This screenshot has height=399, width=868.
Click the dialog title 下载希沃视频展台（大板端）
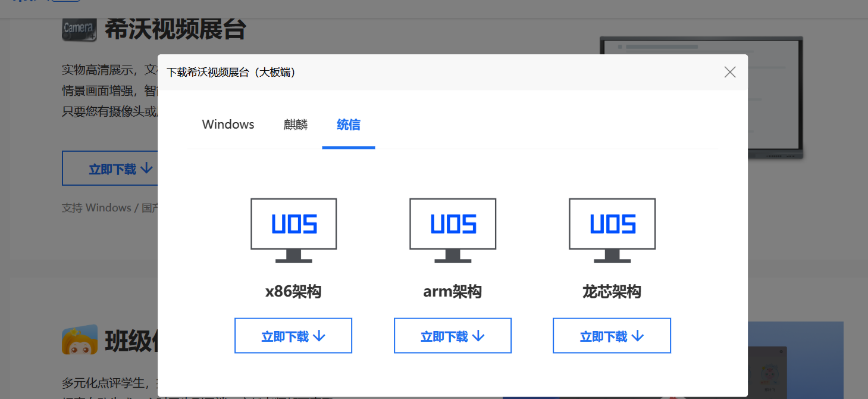231,72
